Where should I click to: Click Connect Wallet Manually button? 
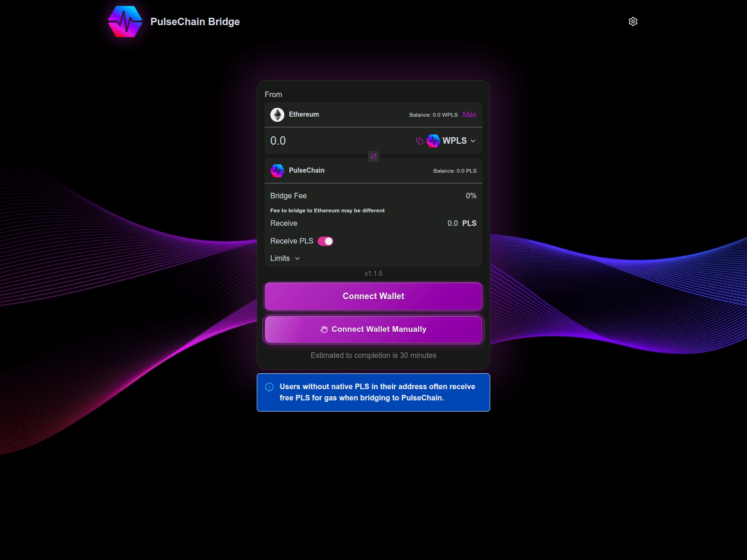click(x=373, y=329)
